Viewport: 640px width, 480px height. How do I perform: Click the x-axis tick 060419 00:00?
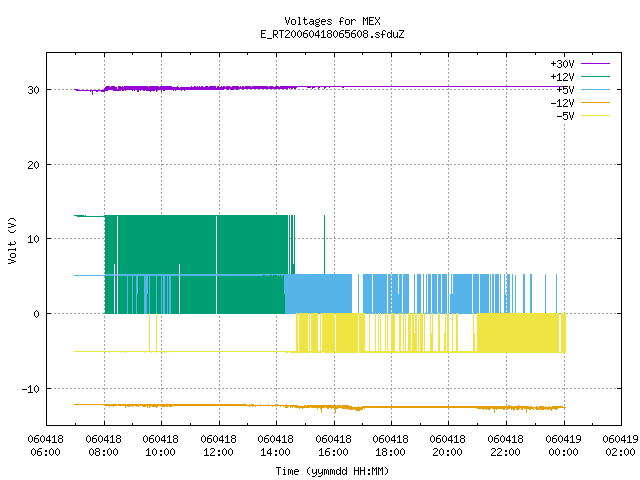pyautogui.click(x=563, y=446)
